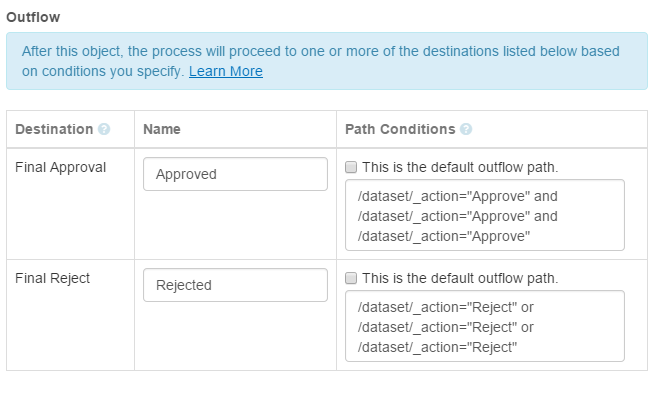654x401 pixels.
Task: Focus the Reject path conditions text box
Action: click(x=485, y=326)
